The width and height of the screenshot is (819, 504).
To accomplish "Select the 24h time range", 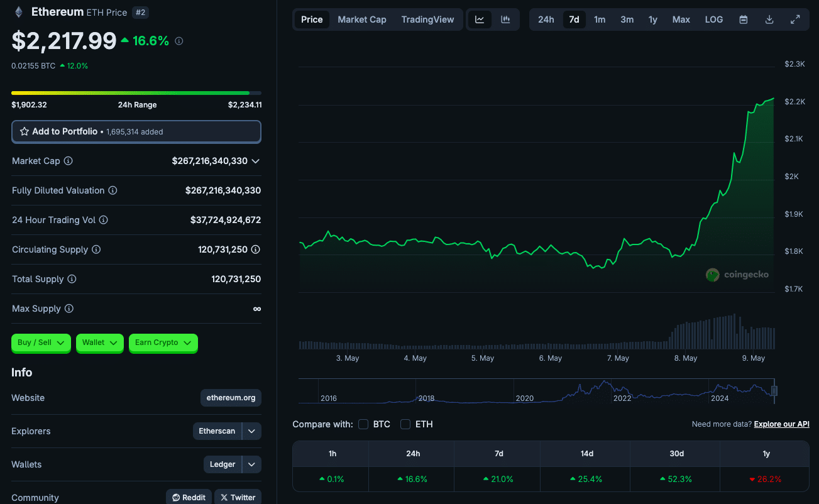I will coord(546,19).
